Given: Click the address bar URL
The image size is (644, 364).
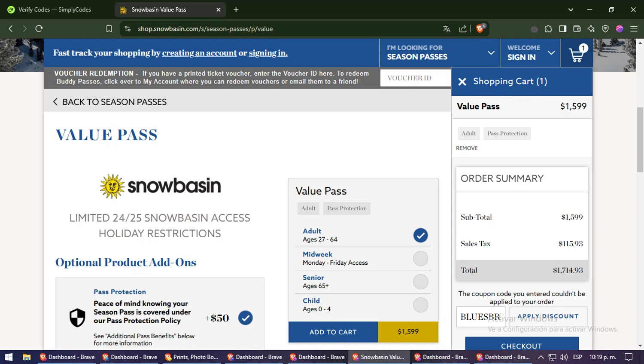Looking at the screenshot, I should tap(205, 29).
